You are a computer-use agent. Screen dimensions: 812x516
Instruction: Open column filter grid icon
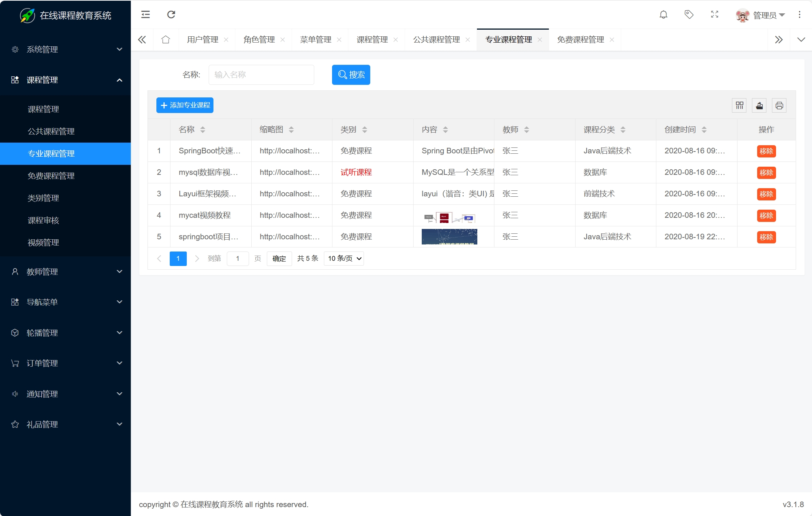(x=739, y=106)
